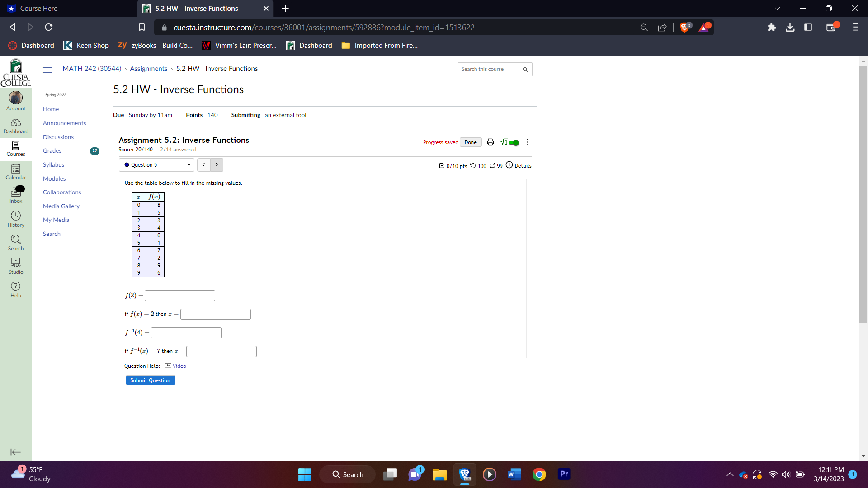Open the three-dot options menu

tap(528, 142)
